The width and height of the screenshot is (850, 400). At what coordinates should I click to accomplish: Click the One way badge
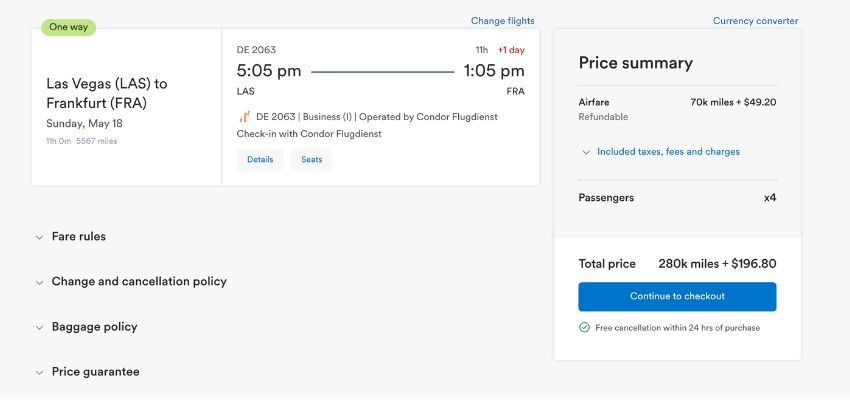point(69,27)
